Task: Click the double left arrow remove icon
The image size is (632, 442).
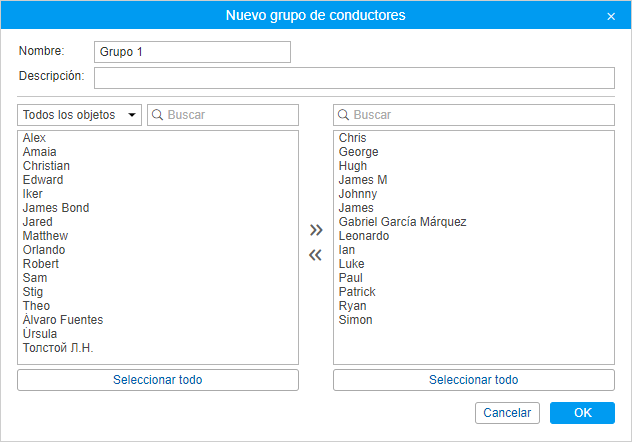Action: pos(316,255)
